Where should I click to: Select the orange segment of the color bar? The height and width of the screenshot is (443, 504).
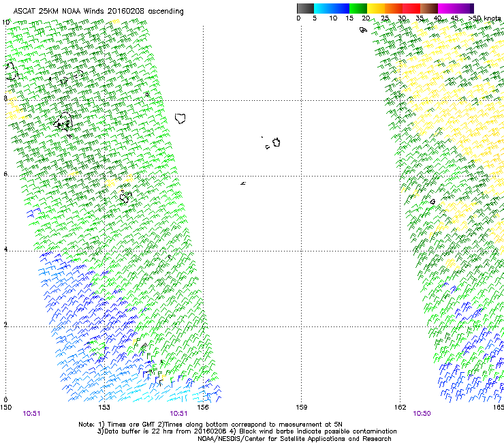coord(394,8)
